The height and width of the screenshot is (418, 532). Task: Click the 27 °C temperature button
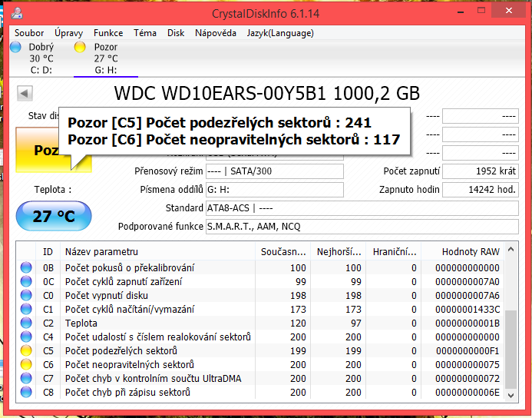54,216
